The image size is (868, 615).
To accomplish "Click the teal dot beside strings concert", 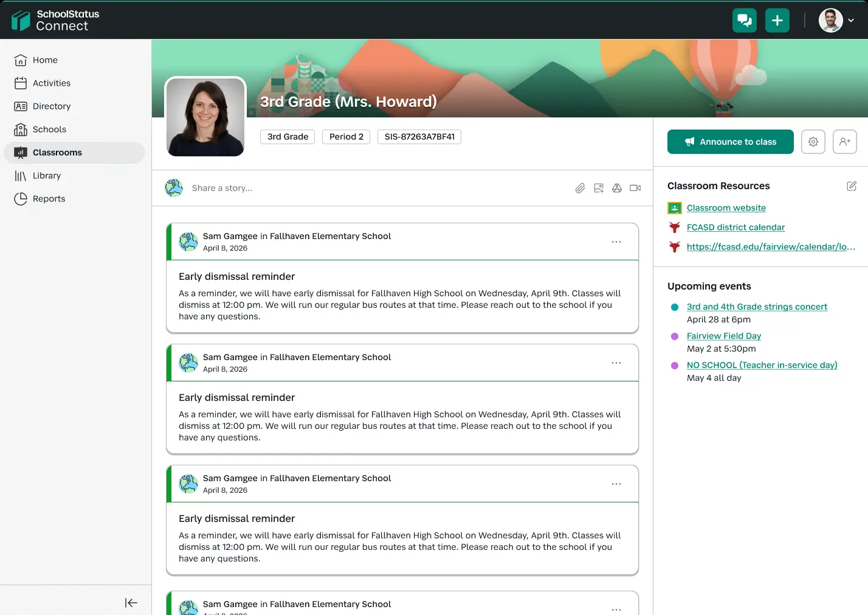I will (x=674, y=307).
